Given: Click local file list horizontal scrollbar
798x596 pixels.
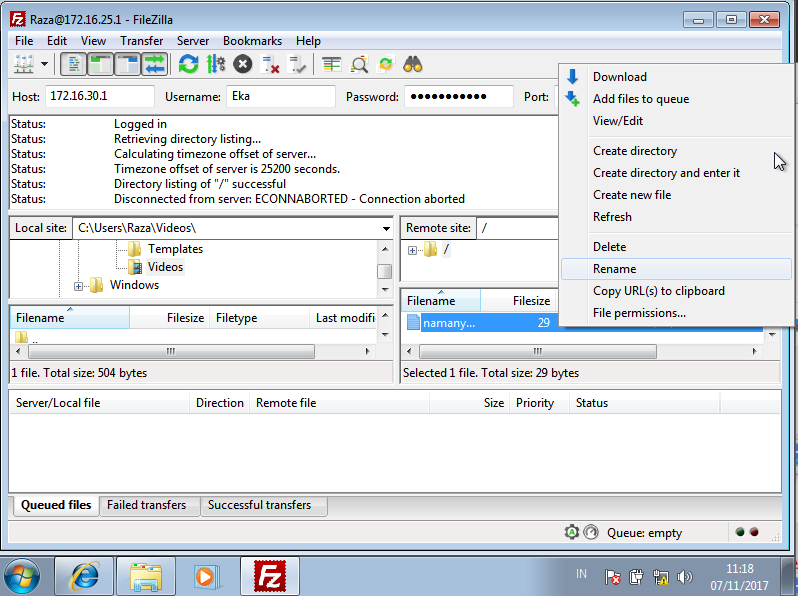Looking at the screenshot, I should pyautogui.click(x=172, y=351).
